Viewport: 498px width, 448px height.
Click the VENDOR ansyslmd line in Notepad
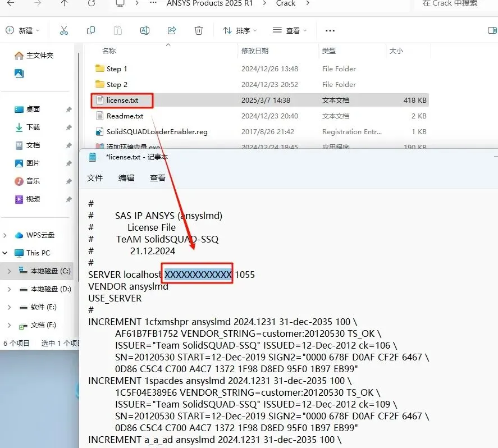(129, 286)
